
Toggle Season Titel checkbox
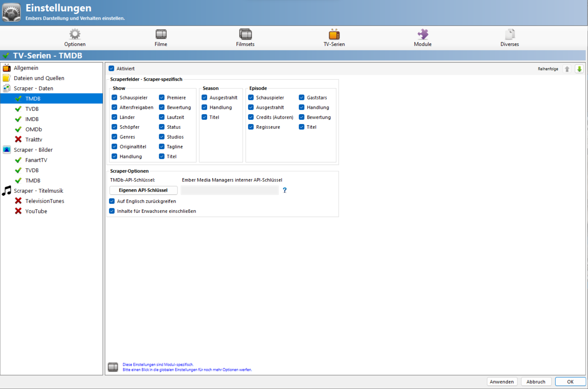pos(204,117)
